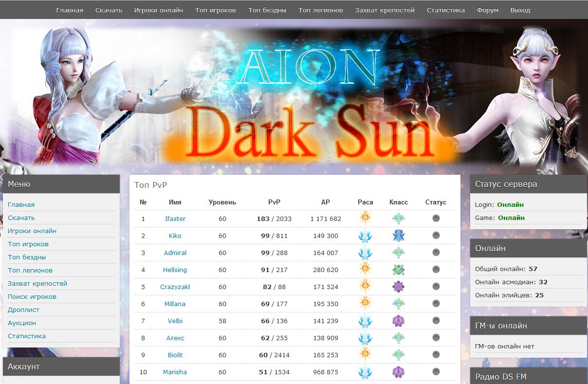Screen dimensions: 588x384
Task: Open Главная in the Меню sidebar
Action: (x=21, y=204)
